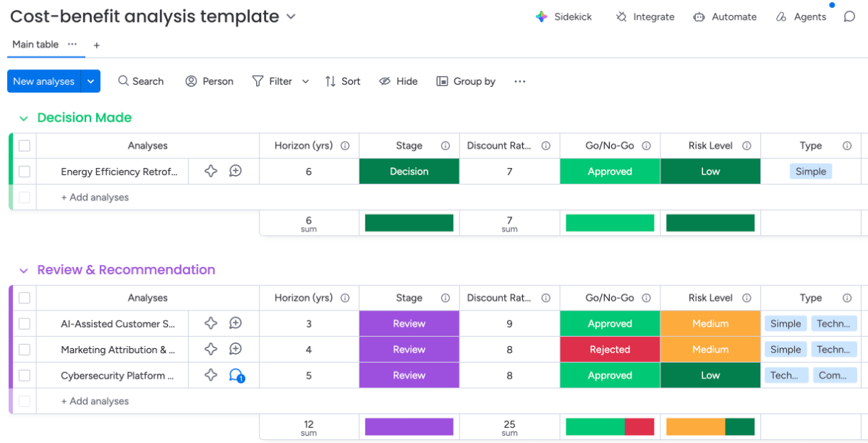The image size is (868, 443).
Task: Open the New analyses dropdown arrow
Action: click(x=90, y=81)
